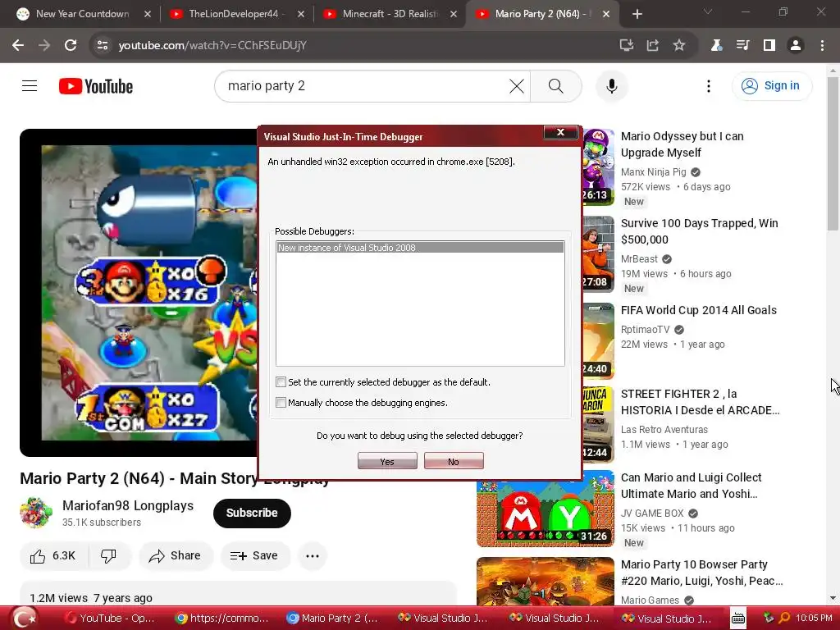Clear the search text with the X
The height and width of the screenshot is (630, 840).
pos(517,86)
